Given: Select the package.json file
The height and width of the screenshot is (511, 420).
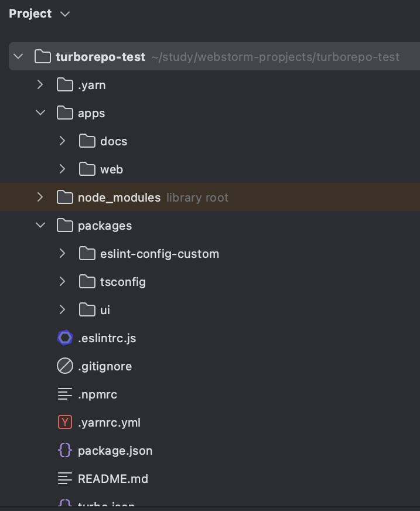Looking at the screenshot, I should (x=115, y=451).
